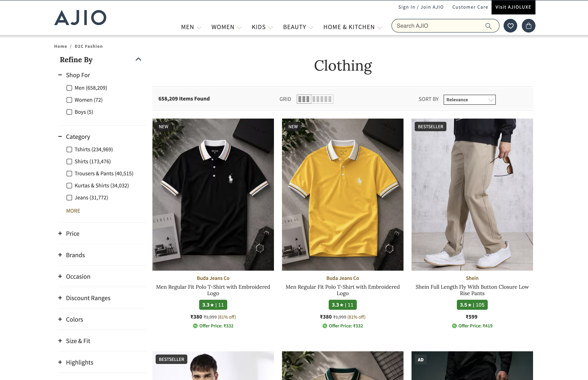Collapse the Refine By panel chevron

click(138, 59)
